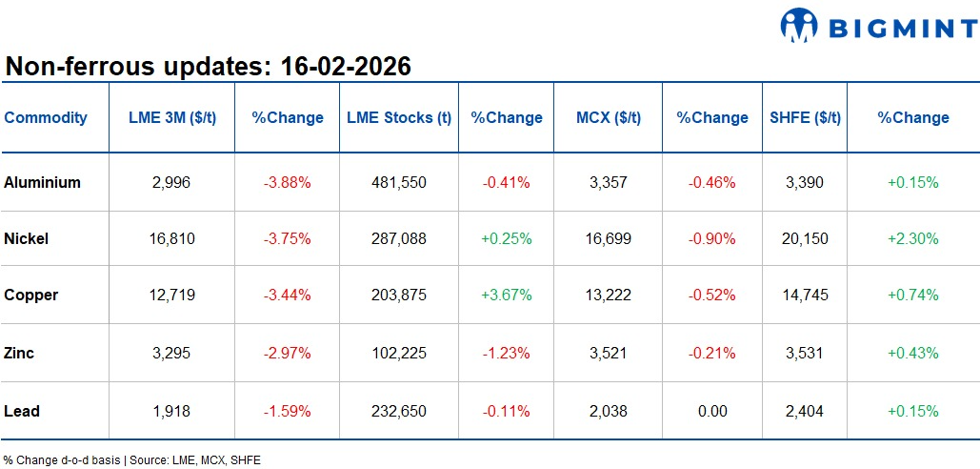Click the SHFE ($/t) column header
Viewport: 980px width, 469px height.
pos(805,118)
